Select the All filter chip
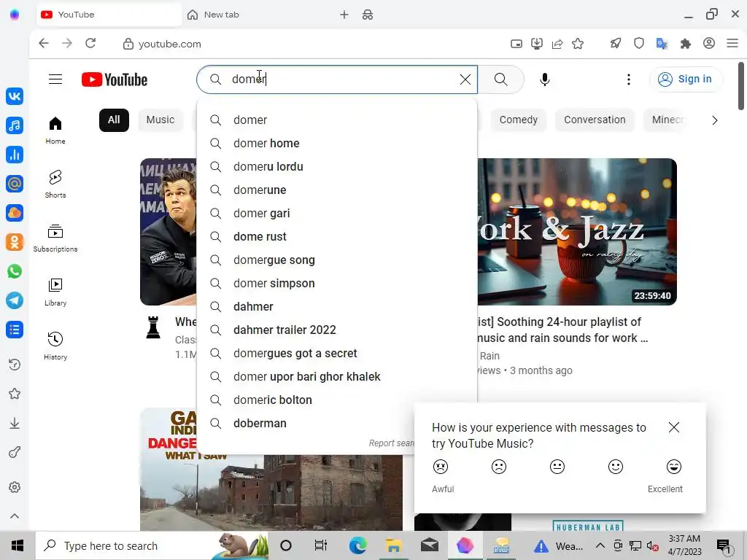The width and height of the screenshot is (747, 560). pos(114,120)
